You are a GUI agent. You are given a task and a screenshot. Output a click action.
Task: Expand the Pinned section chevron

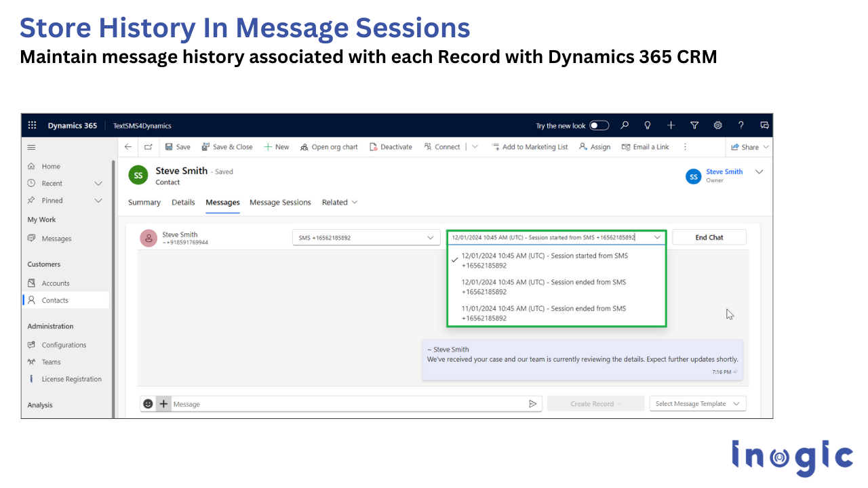98,201
